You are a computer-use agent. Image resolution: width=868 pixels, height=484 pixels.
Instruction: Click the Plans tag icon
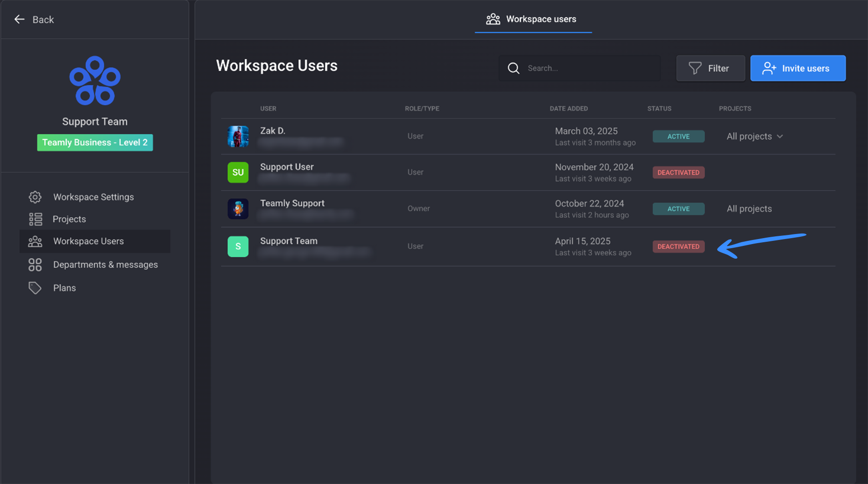35,288
